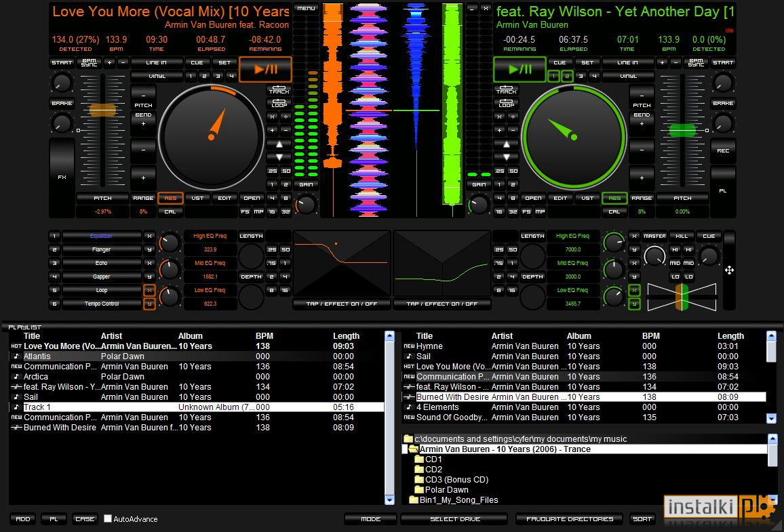The width and height of the screenshot is (784, 532).
Task: Start playback with the orange play/pause button
Action: pos(265,69)
